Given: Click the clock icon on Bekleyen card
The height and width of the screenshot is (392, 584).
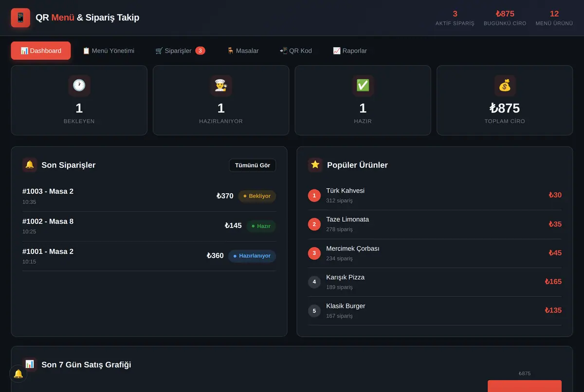Looking at the screenshot, I should 79,86.
